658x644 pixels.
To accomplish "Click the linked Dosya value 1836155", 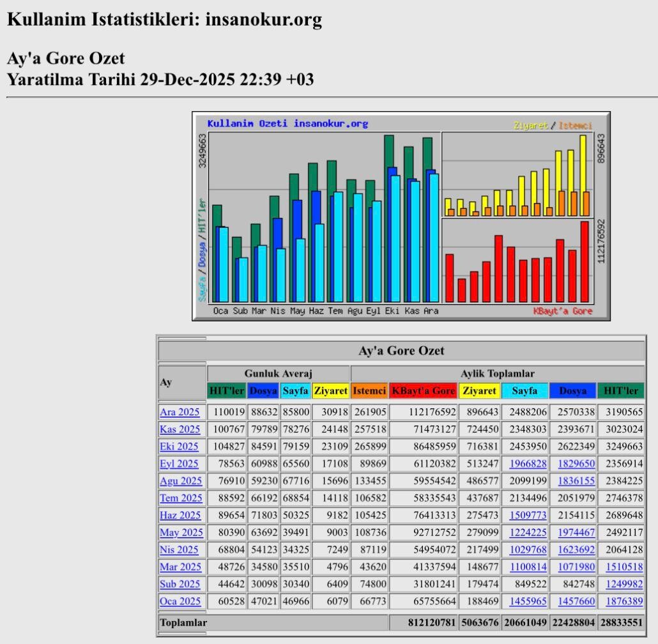I will 576,481.
